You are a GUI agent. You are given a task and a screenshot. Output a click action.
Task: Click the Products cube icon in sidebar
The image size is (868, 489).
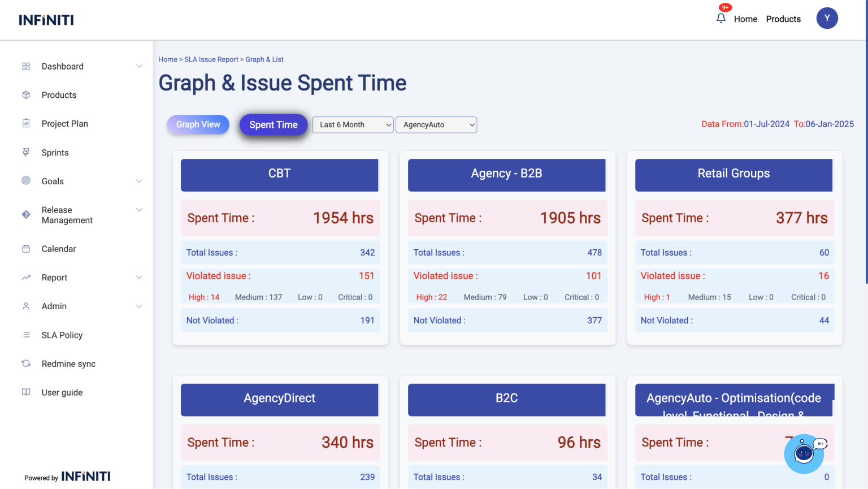(x=26, y=95)
